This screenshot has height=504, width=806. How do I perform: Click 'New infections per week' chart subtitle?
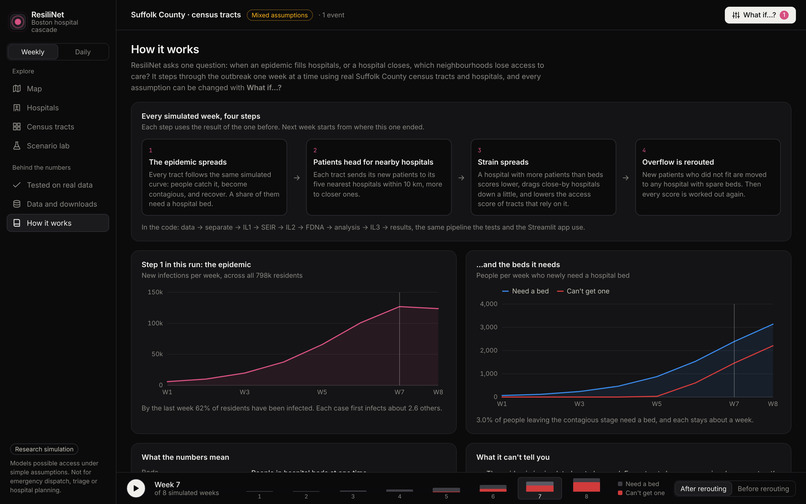pos(222,276)
